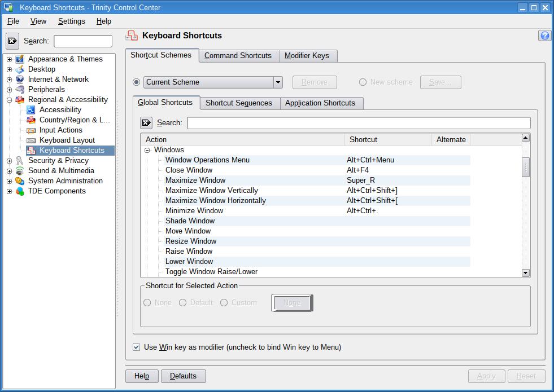Click the Input Actions keyboard icon
Viewport: 554px width, 392px height.
coord(31,130)
